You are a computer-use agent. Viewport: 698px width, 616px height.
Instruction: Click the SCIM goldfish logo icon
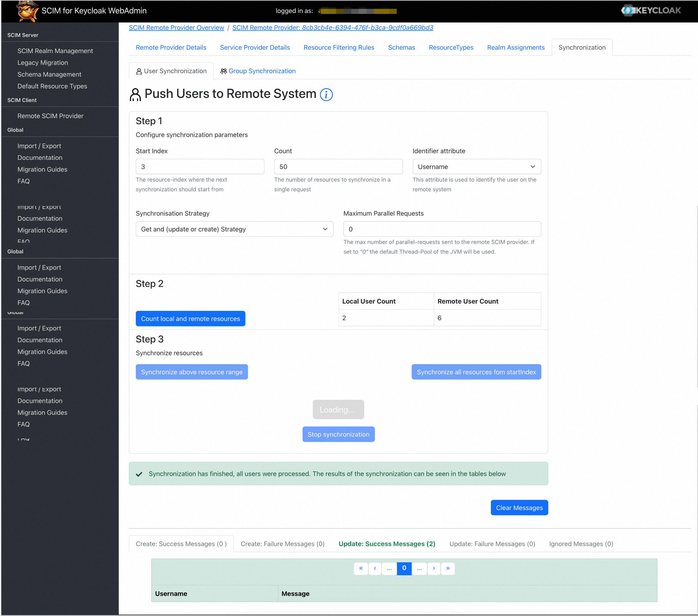27,11
